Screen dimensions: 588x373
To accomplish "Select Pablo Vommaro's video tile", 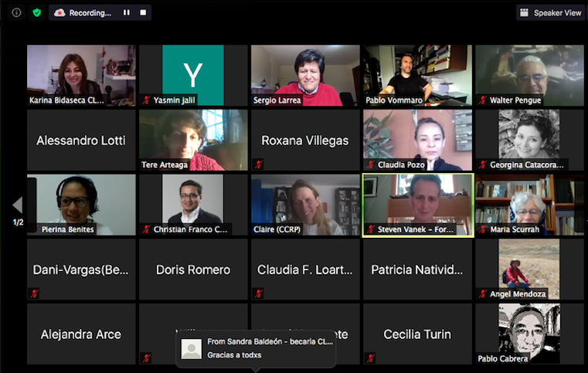I will click(x=417, y=73).
